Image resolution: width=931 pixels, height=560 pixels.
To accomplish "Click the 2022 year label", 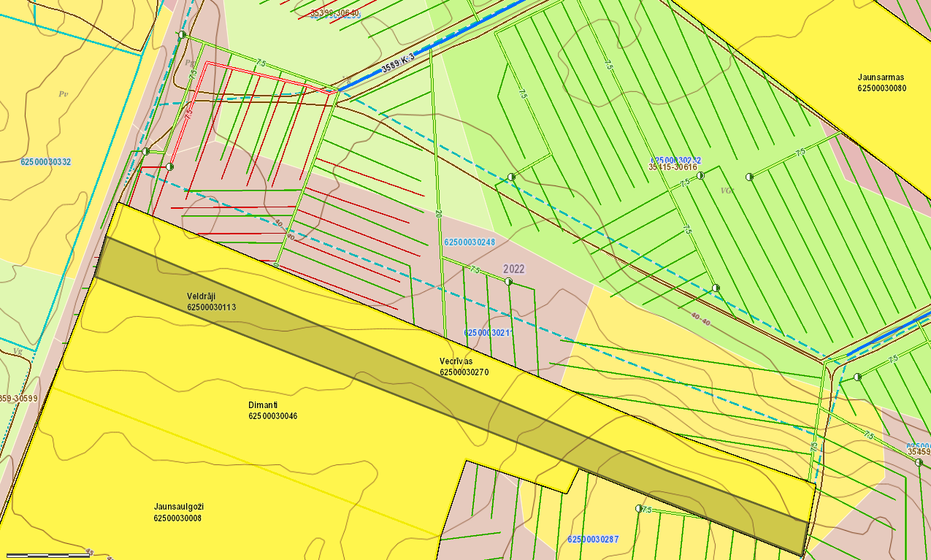I will click(514, 269).
